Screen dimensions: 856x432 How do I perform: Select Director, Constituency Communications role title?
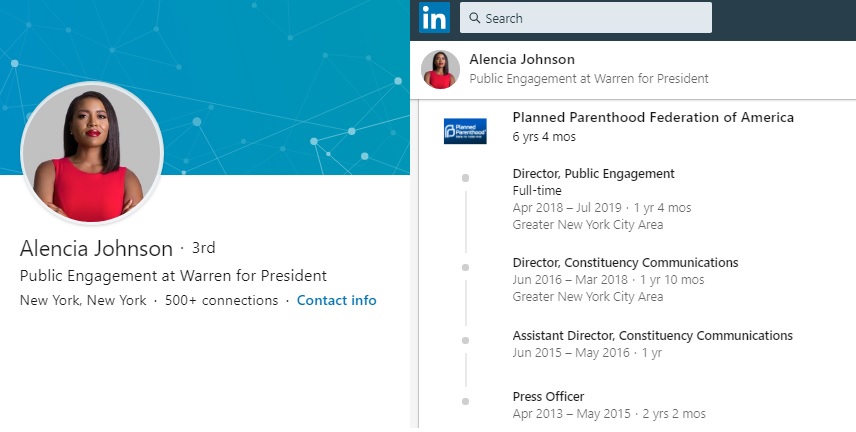[625, 263]
